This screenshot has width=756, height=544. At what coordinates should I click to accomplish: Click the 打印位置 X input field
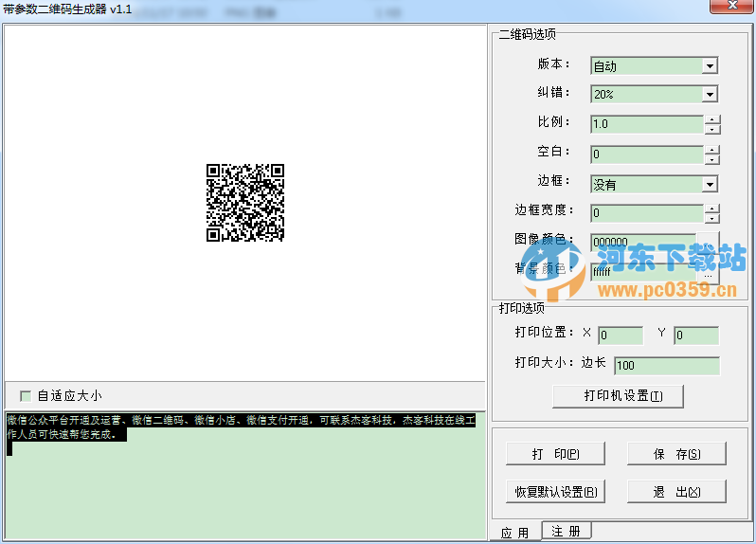[621, 335]
